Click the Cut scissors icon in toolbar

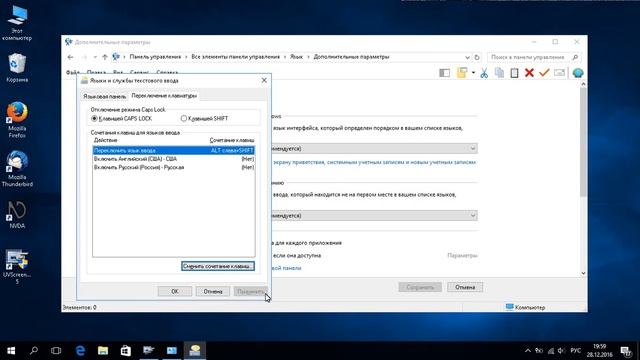point(484,73)
